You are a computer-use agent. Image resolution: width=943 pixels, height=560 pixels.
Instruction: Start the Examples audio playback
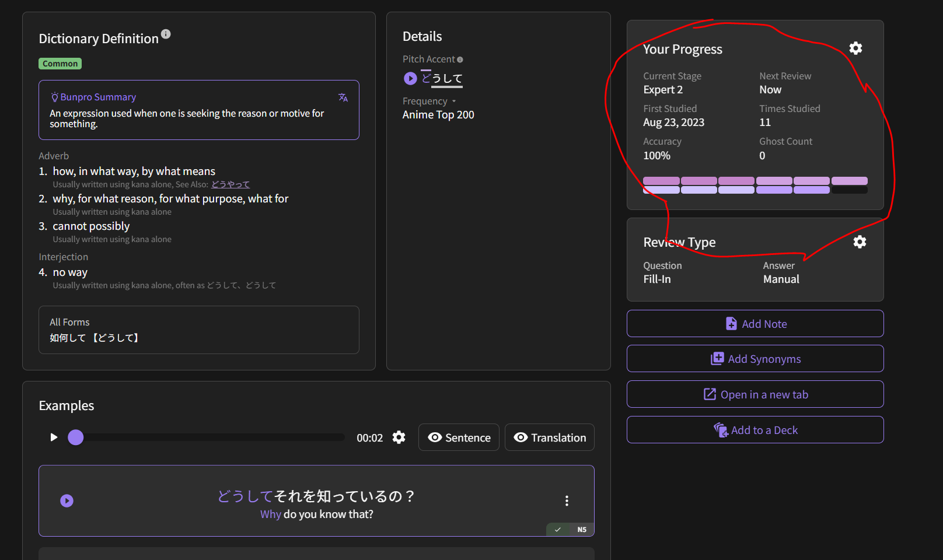[x=54, y=437]
